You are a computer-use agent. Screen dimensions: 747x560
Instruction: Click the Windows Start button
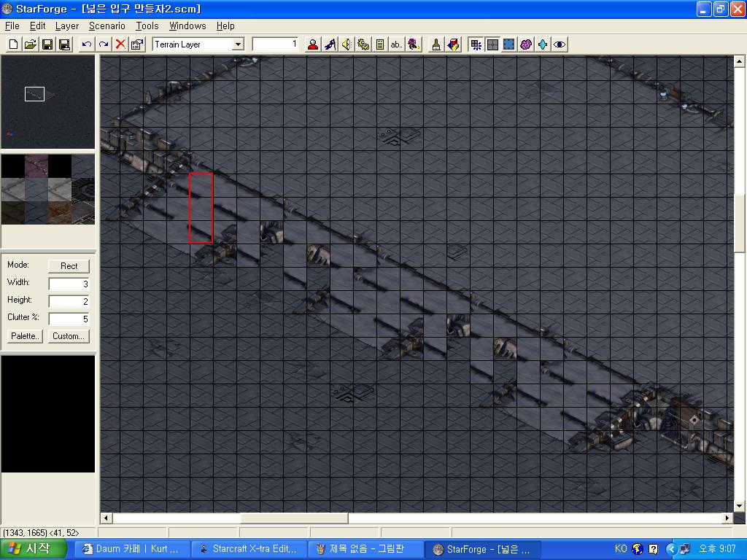tap(32, 549)
